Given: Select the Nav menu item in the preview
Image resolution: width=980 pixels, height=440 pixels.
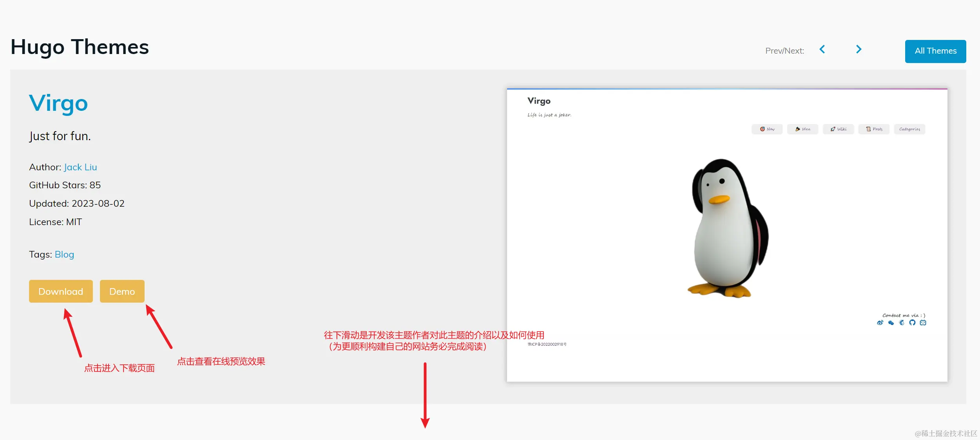Looking at the screenshot, I should pyautogui.click(x=767, y=129).
